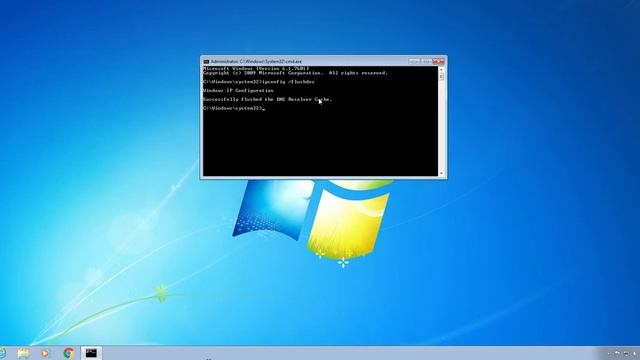Screen dimensions: 640x360
Task: Click 'Windows IP Configuration' output line
Action: tap(238, 91)
